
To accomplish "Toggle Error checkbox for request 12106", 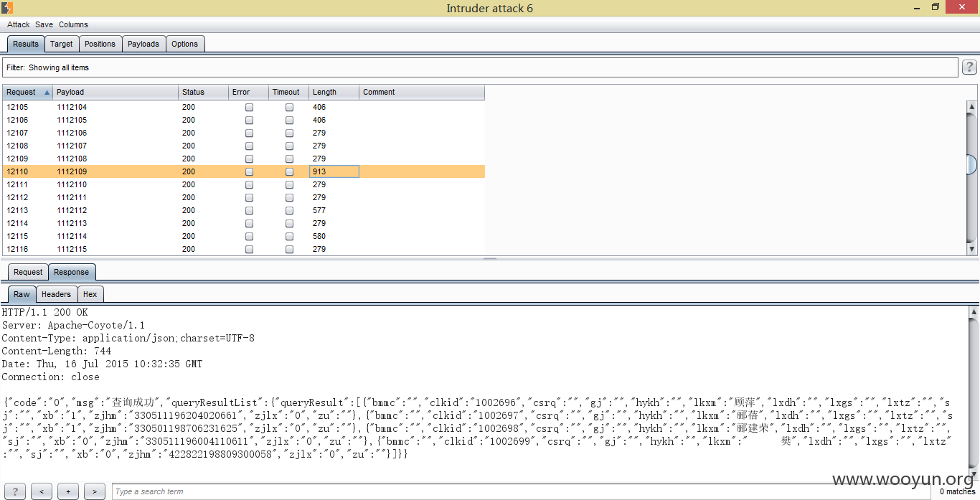I will pos(249,121).
